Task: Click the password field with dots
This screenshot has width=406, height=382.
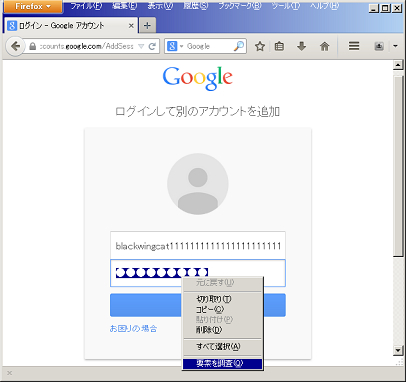Action: click(x=198, y=273)
